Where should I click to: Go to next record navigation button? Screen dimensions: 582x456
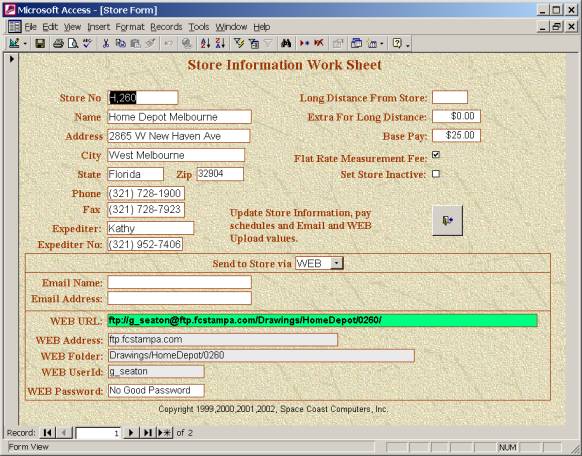click(131, 433)
